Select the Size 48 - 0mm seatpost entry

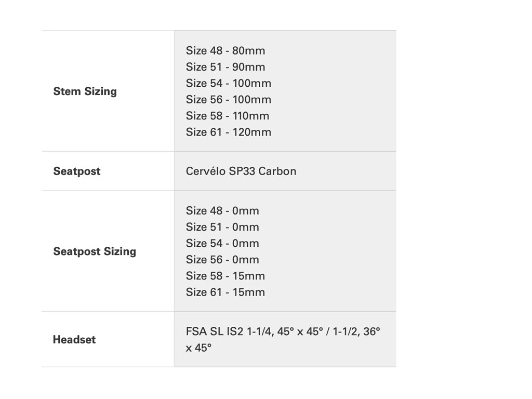(x=222, y=211)
